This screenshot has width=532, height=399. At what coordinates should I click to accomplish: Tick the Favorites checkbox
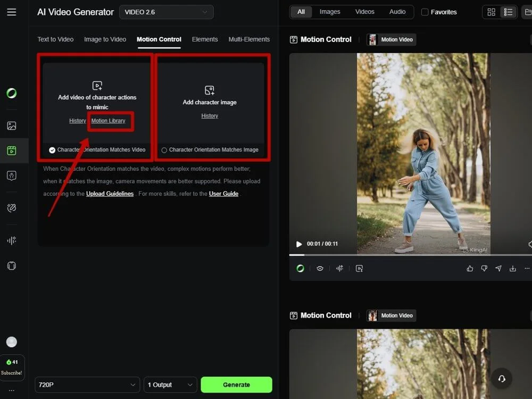click(425, 12)
